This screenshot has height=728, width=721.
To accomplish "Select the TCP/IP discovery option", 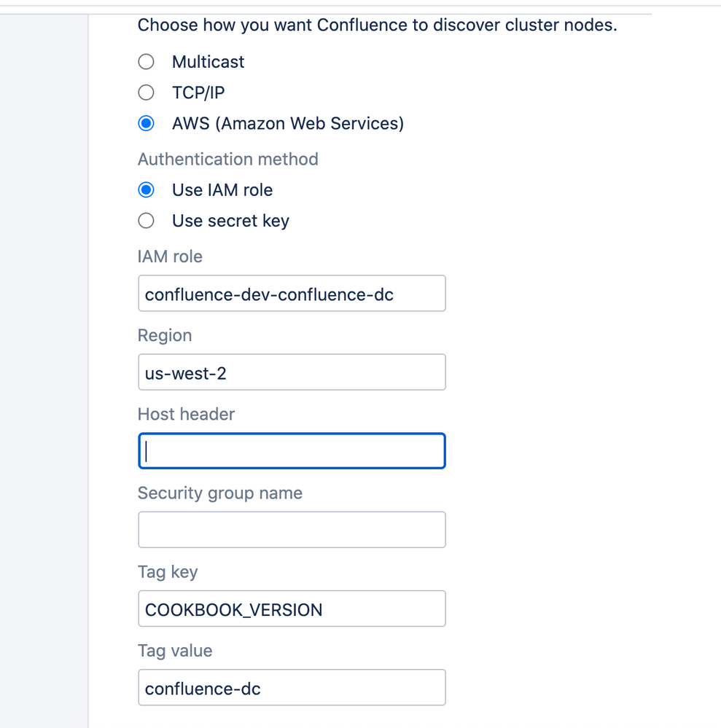I will [146, 93].
